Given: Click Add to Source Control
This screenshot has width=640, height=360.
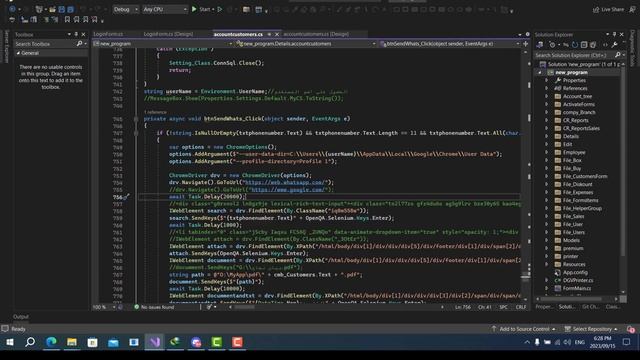Looking at the screenshot, I should coord(523,329).
